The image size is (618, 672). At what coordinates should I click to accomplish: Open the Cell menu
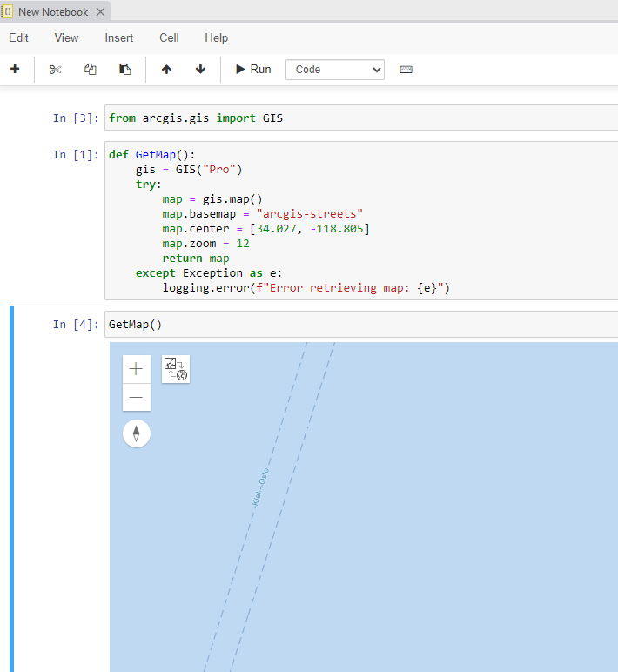tap(169, 37)
